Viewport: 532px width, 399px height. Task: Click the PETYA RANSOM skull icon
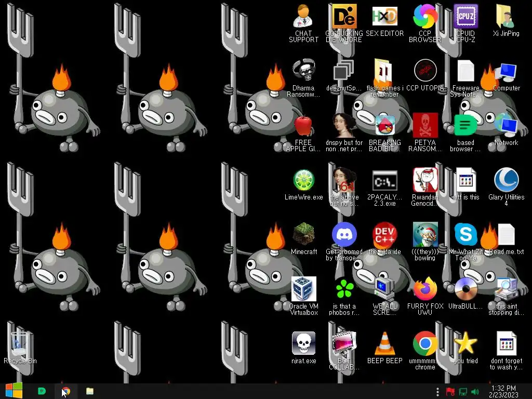pyautogui.click(x=425, y=126)
